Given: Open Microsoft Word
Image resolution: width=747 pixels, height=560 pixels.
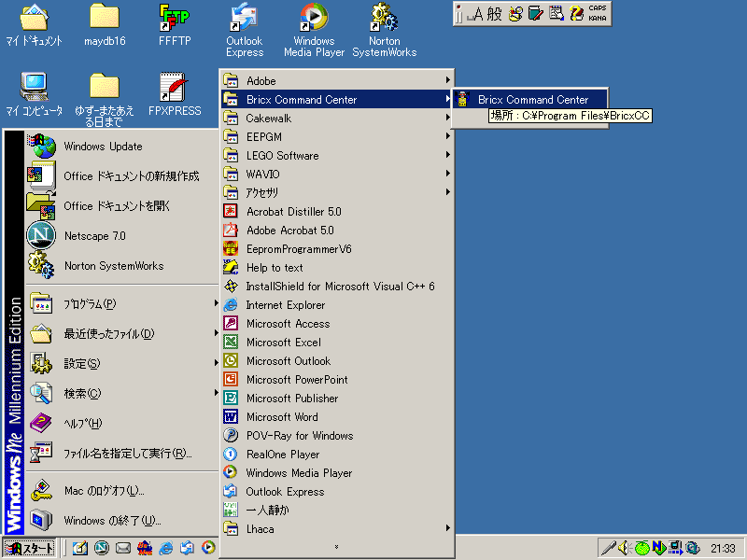Looking at the screenshot, I should coord(337,416).
